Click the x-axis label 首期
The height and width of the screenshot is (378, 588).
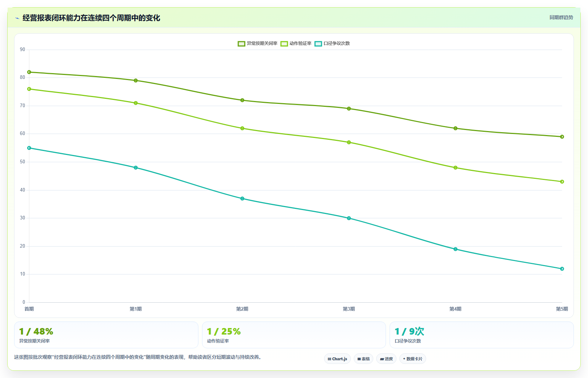pos(29,309)
